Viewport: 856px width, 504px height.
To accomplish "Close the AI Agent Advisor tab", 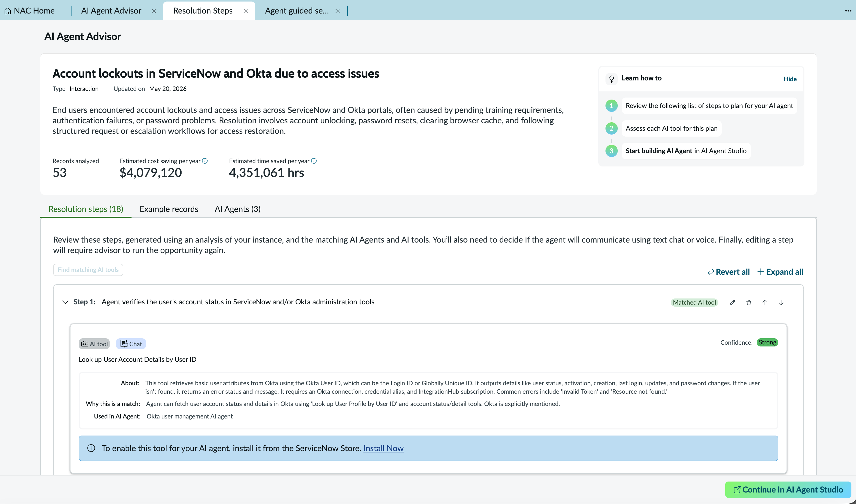I will [x=153, y=11].
